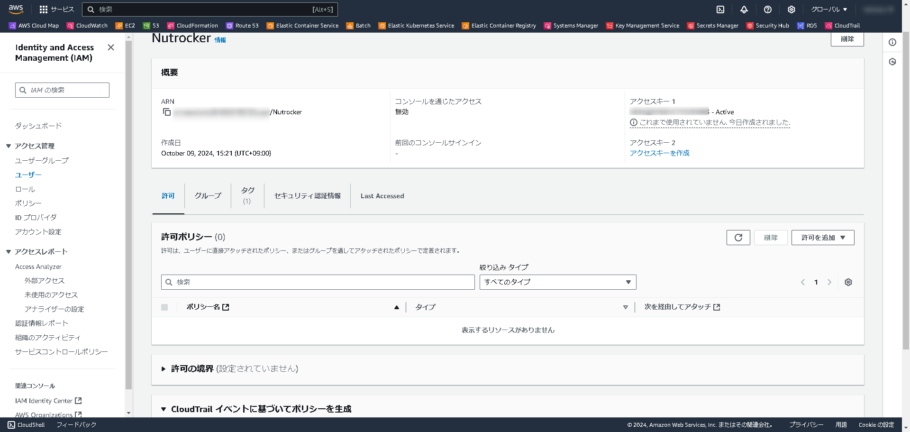The width and height of the screenshot is (910, 432).
Task: Open AWS Cloud Map bookmark
Action: 34,26
